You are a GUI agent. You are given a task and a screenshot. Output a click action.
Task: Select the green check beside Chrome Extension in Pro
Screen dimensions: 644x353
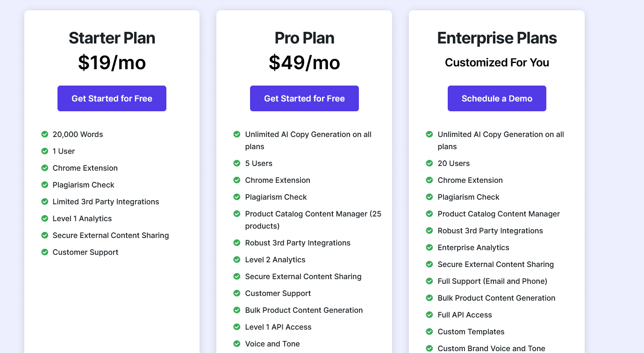pos(237,180)
